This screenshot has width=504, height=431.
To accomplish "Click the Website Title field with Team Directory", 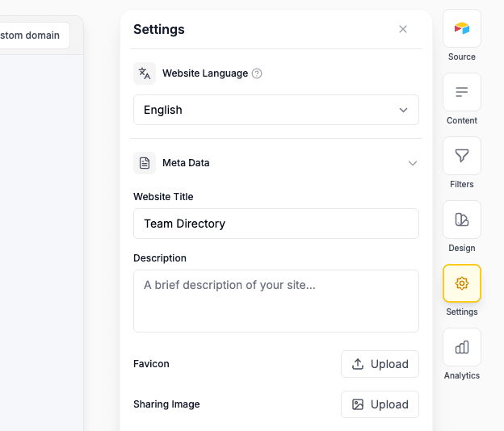I will click(x=276, y=224).
